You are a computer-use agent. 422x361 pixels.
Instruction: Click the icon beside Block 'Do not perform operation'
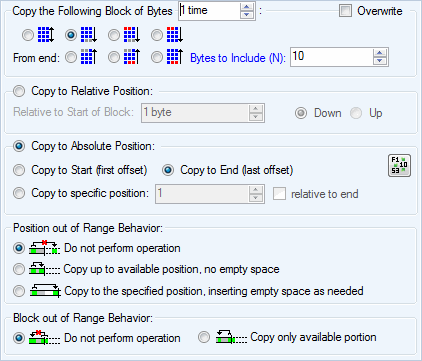point(44,337)
